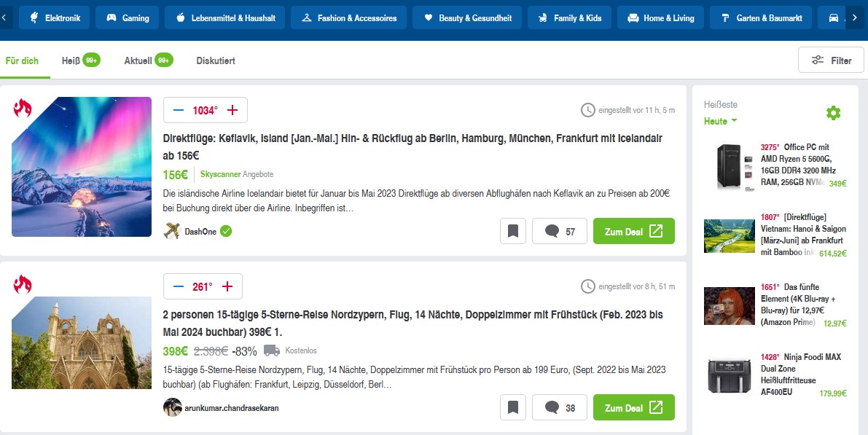Open Das fünfte Element Blu-ray deal
Viewport: 868px width, 435px height.
point(798,305)
